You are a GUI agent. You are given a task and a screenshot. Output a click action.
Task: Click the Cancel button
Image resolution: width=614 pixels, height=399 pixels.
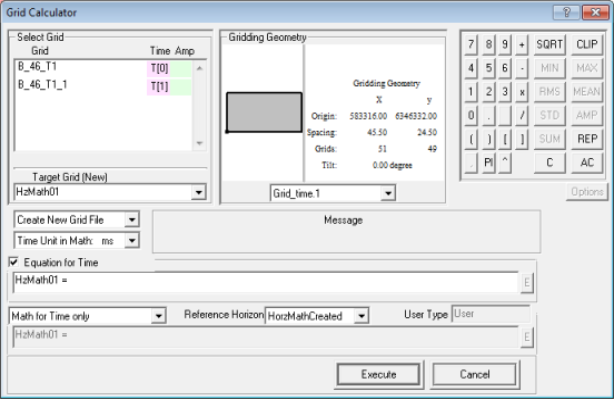(475, 375)
